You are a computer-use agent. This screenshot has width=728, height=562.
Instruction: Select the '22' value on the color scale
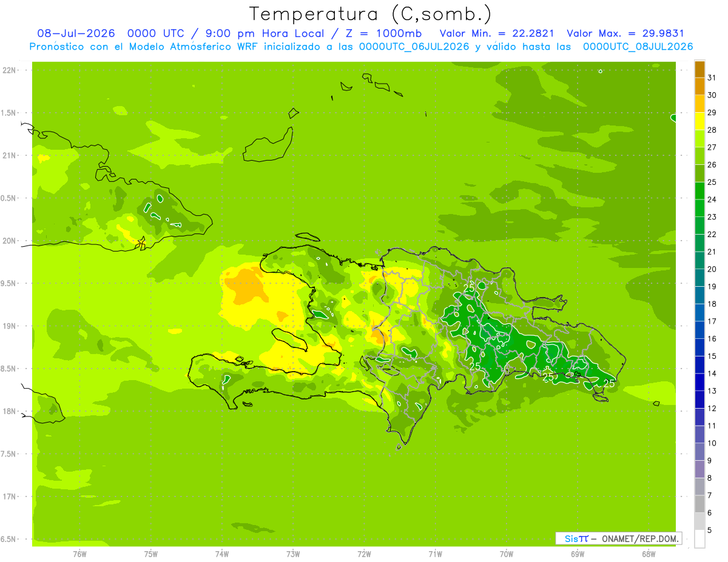[712, 235]
